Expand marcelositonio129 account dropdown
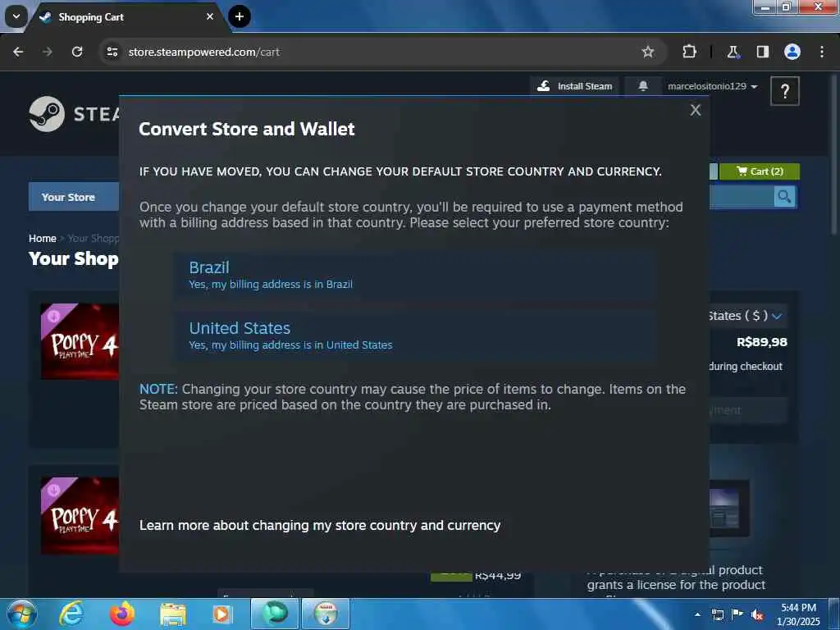 (x=712, y=86)
